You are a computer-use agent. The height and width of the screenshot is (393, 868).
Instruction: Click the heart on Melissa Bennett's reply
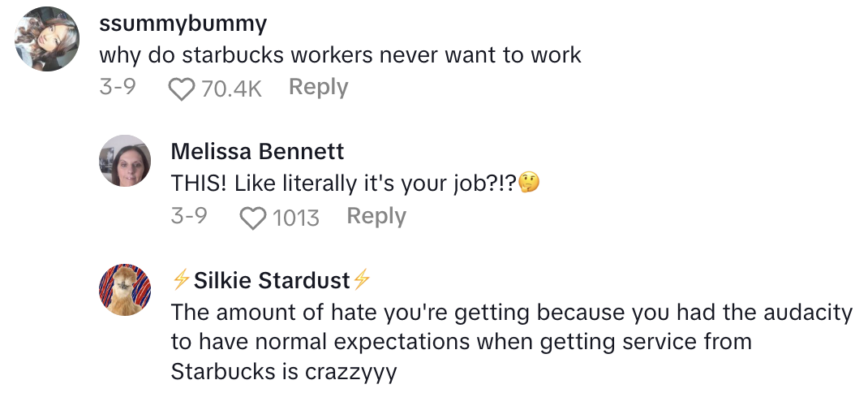(x=254, y=218)
